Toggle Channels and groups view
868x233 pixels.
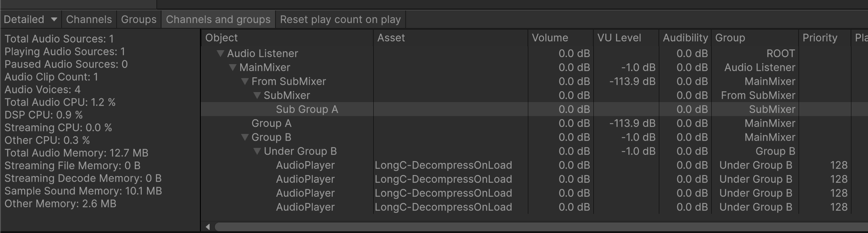click(218, 20)
